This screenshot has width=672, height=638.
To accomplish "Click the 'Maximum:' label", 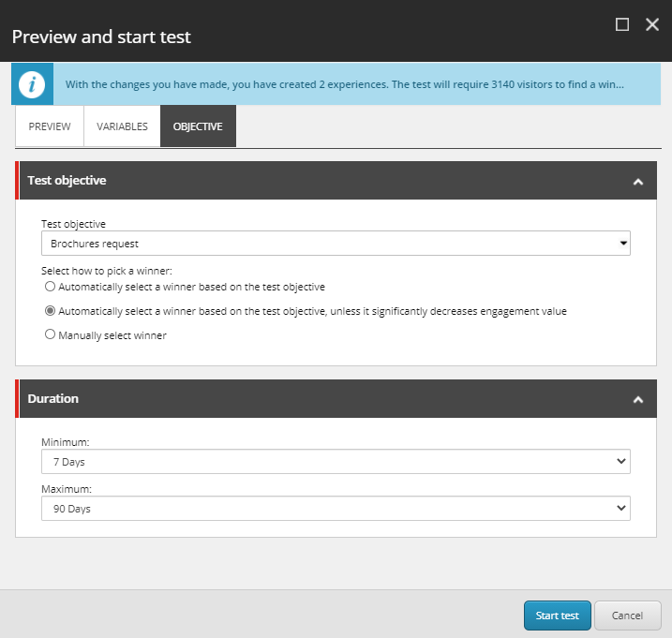I will pos(67,489).
